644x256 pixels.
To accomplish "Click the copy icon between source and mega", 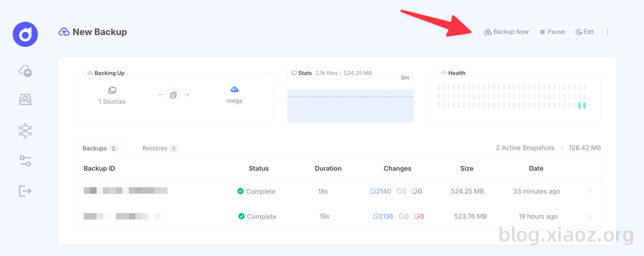I will [173, 95].
